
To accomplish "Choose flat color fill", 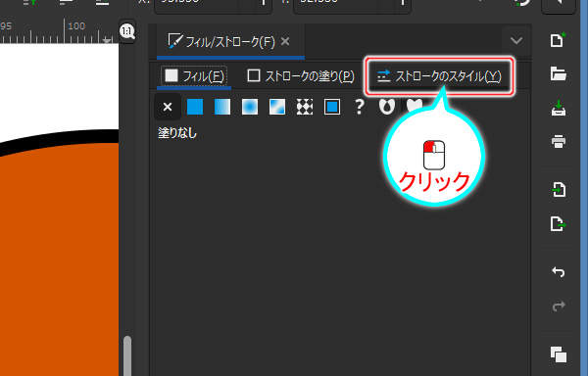I will (195, 107).
